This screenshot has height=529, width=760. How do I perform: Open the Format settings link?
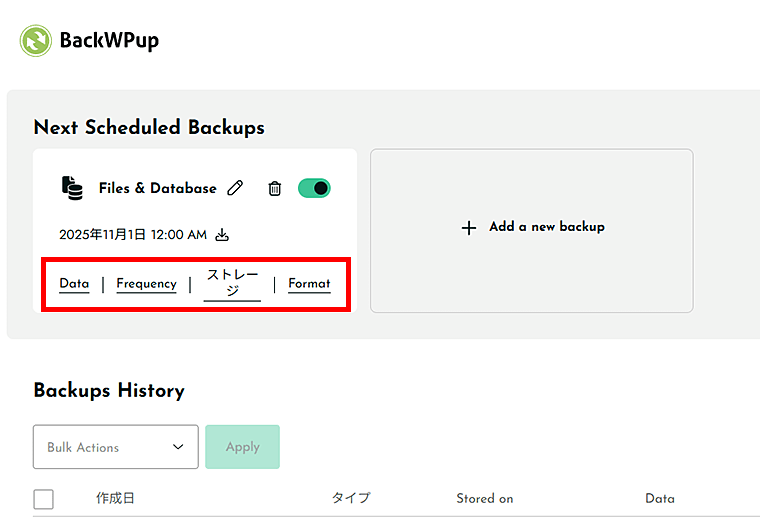coord(309,284)
